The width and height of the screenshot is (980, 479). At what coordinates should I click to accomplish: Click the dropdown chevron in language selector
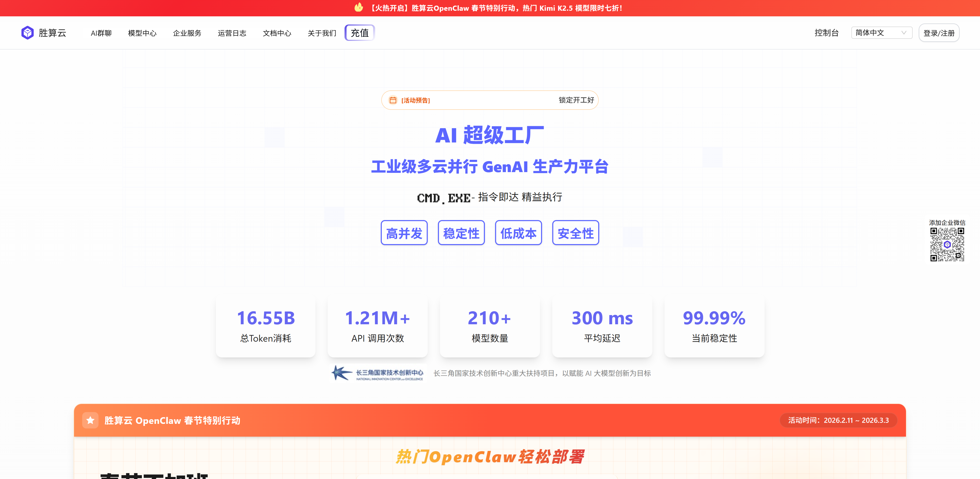coord(903,33)
